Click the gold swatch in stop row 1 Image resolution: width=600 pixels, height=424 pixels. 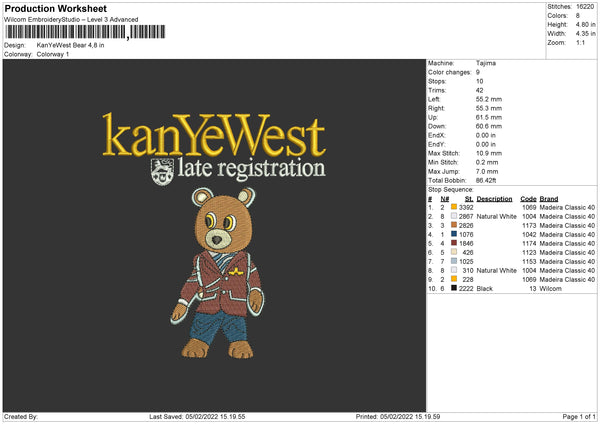pyautogui.click(x=454, y=207)
